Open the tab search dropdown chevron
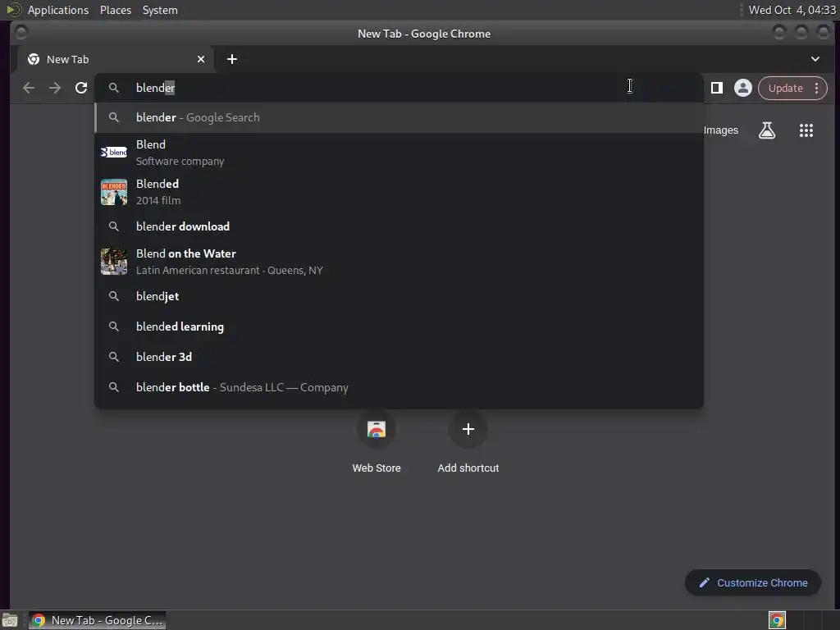 pyautogui.click(x=815, y=59)
